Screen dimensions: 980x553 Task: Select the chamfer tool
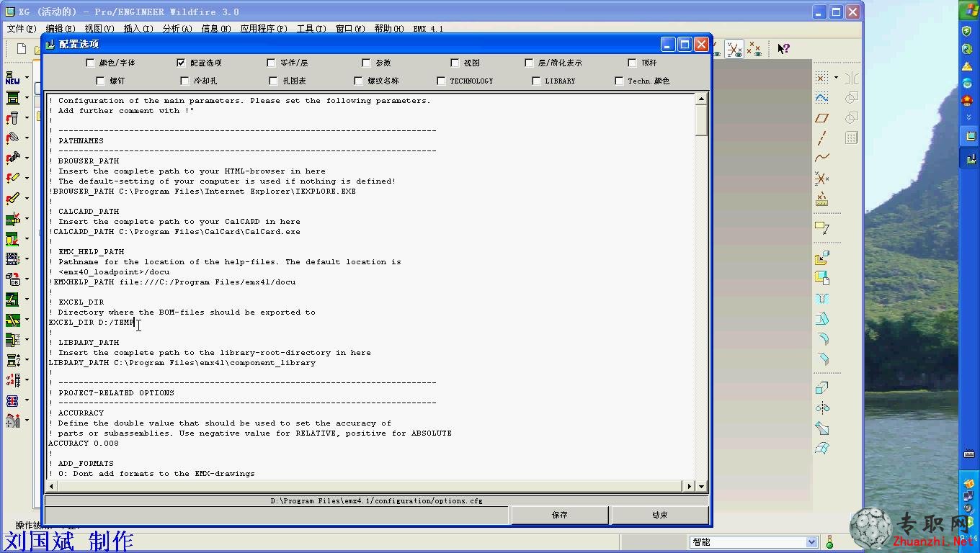822,359
